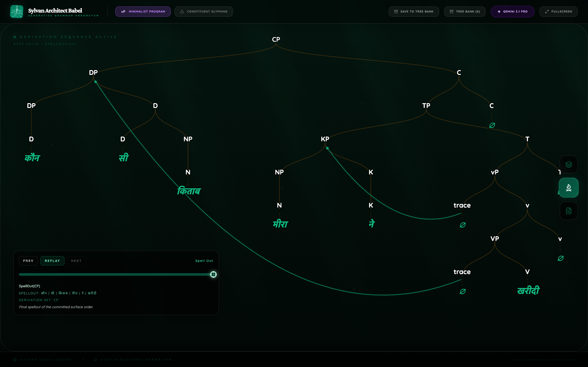This screenshot has height=367, width=588.
Task: Select the root CP node
Action: point(276,40)
